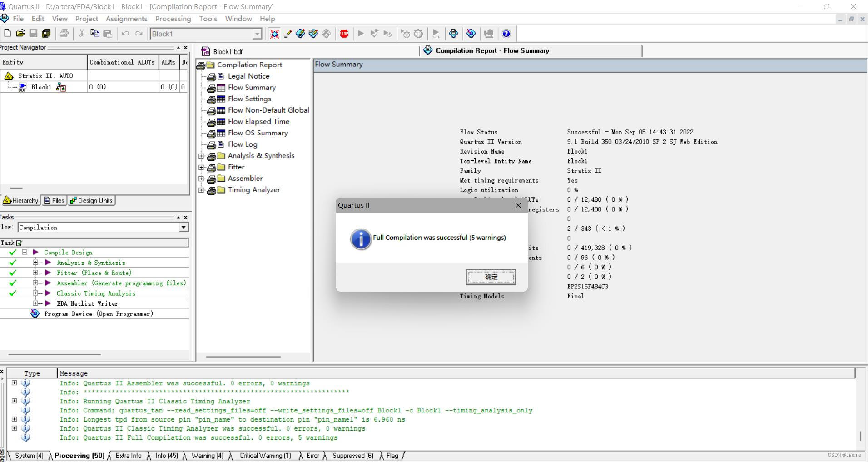Image resolution: width=868 pixels, height=462 pixels.
Task: Click the Save All toolbar icon
Action: coord(46,33)
